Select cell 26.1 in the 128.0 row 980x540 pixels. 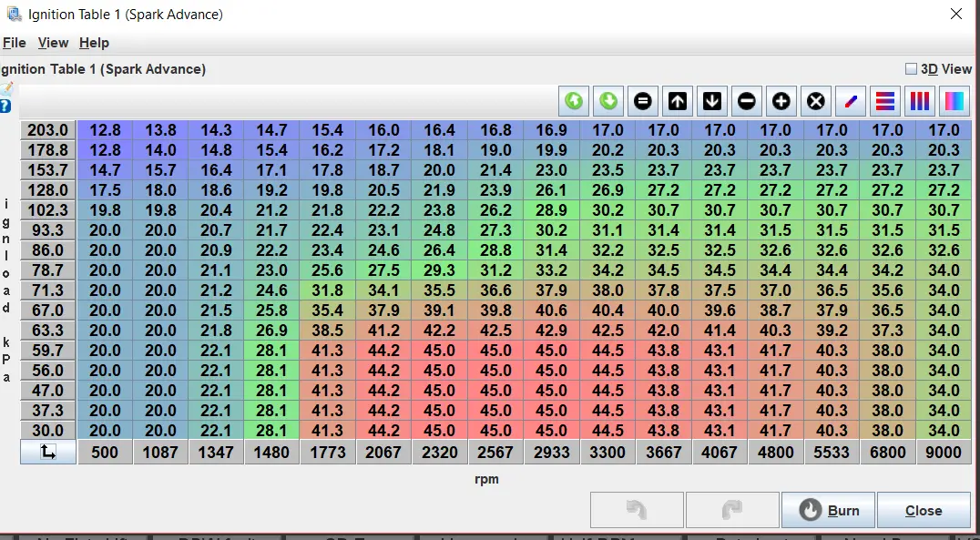tap(552, 190)
